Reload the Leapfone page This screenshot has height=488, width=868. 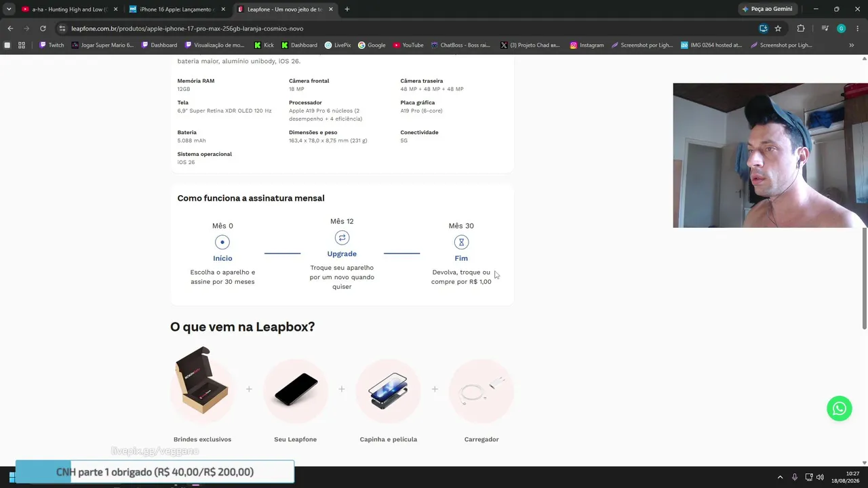click(43, 28)
